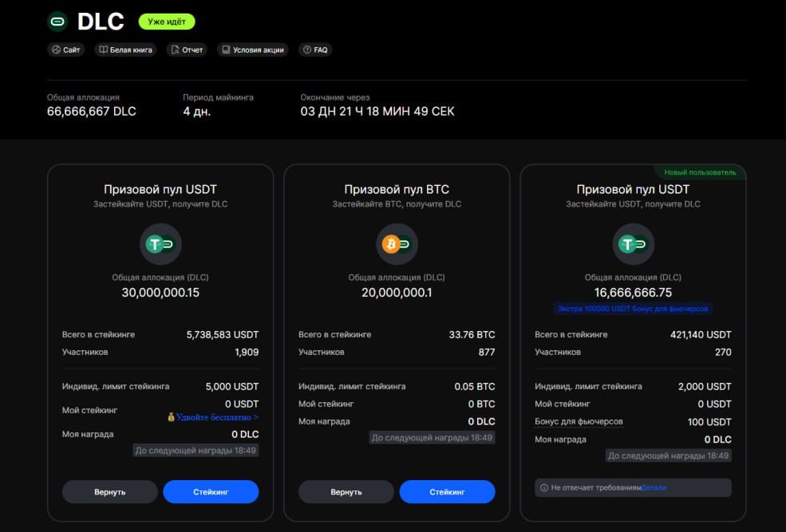Click Вернуть in the BTC pool
The width and height of the screenshot is (786, 532).
[x=346, y=492]
